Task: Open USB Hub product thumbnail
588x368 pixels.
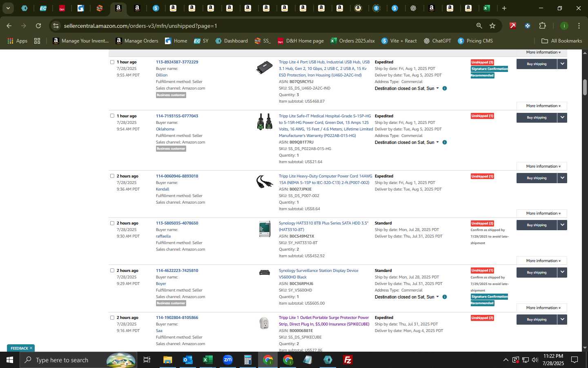Action: [264, 67]
